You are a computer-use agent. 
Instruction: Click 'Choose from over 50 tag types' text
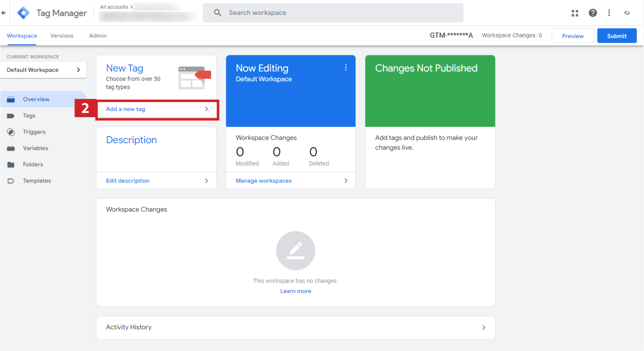[133, 83]
